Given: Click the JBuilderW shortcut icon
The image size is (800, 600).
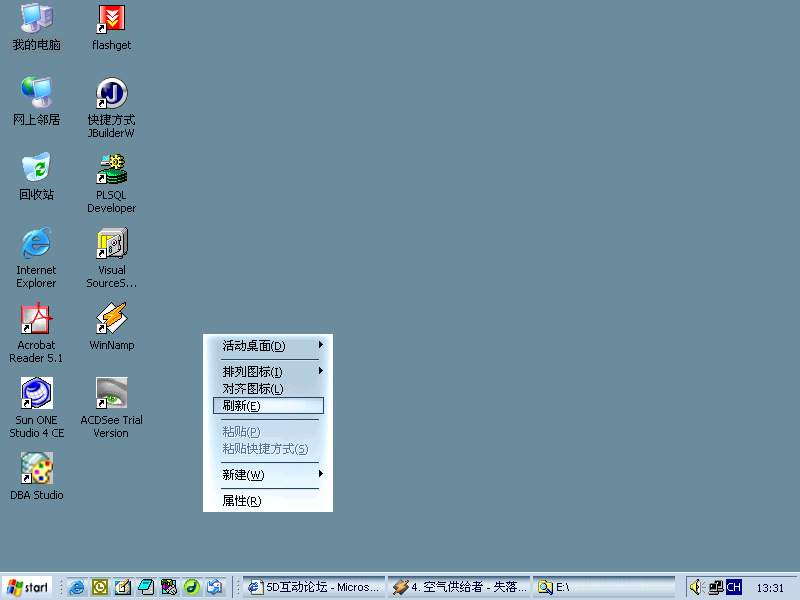Looking at the screenshot, I should tap(111, 94).
